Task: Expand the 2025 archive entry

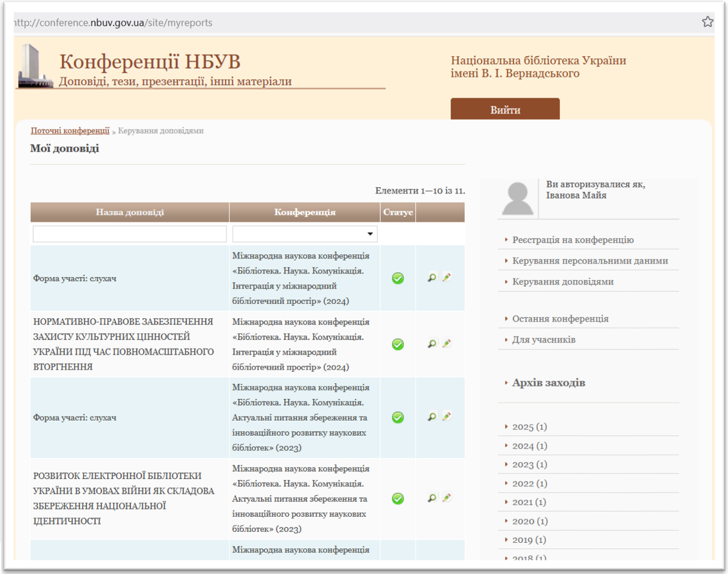Action: (x=529, y=427)
